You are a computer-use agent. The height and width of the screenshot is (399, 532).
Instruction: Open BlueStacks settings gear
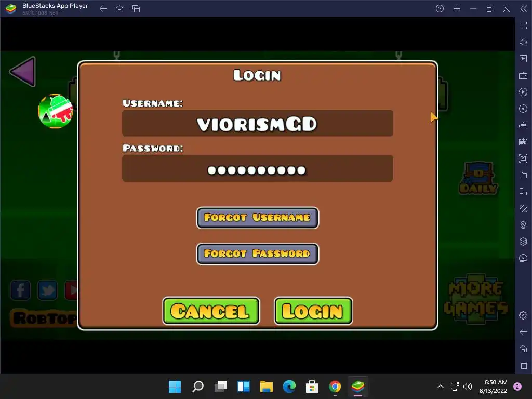point(523,315)
